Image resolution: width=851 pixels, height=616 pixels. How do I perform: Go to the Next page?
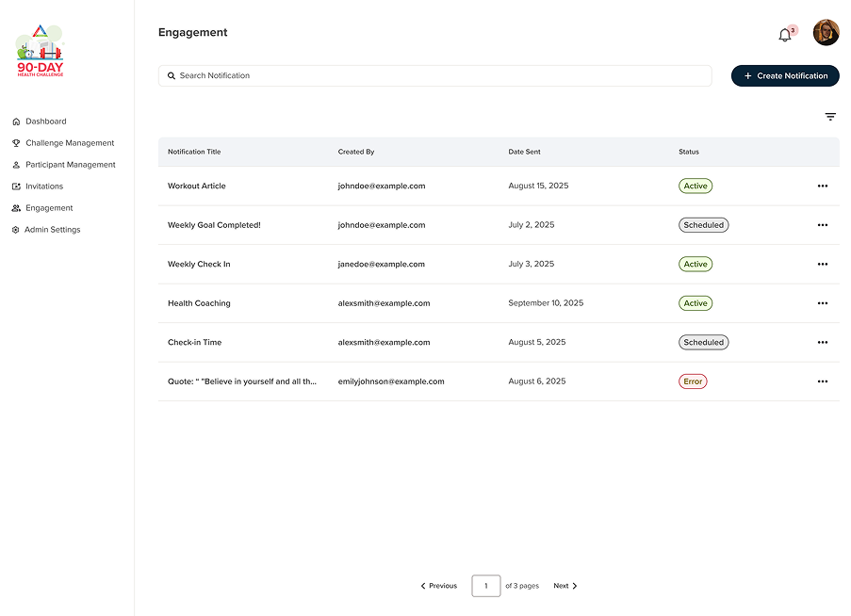(565, 586)
